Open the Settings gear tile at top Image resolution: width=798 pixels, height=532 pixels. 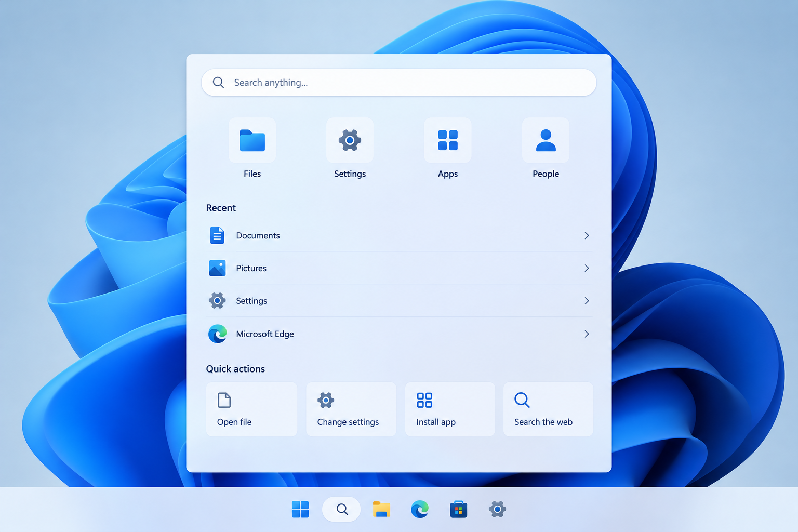coord(350,140)
